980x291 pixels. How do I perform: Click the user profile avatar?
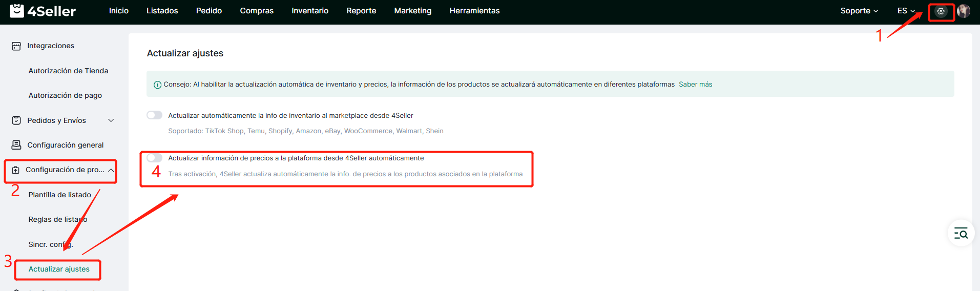point(963,11)
